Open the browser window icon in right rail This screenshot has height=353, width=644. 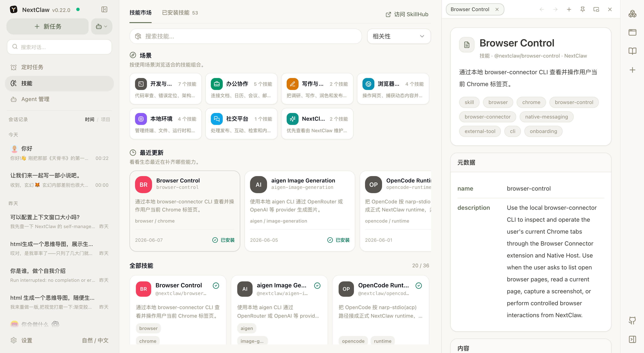(632, 32)
